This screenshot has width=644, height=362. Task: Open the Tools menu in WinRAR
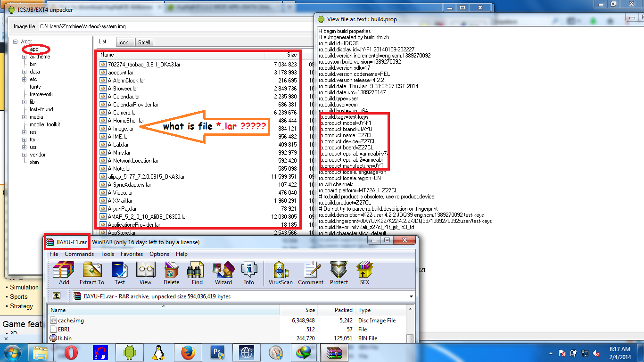(107, 254)
